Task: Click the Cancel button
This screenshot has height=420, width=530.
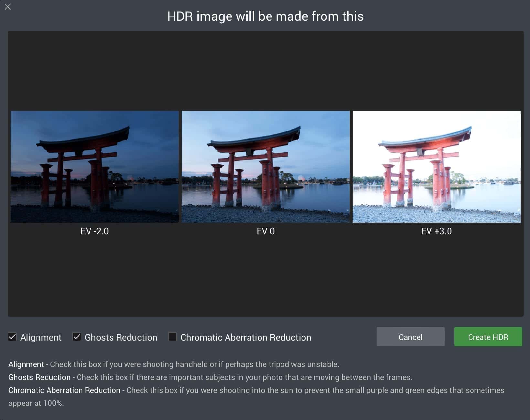Action: [410, 337]
